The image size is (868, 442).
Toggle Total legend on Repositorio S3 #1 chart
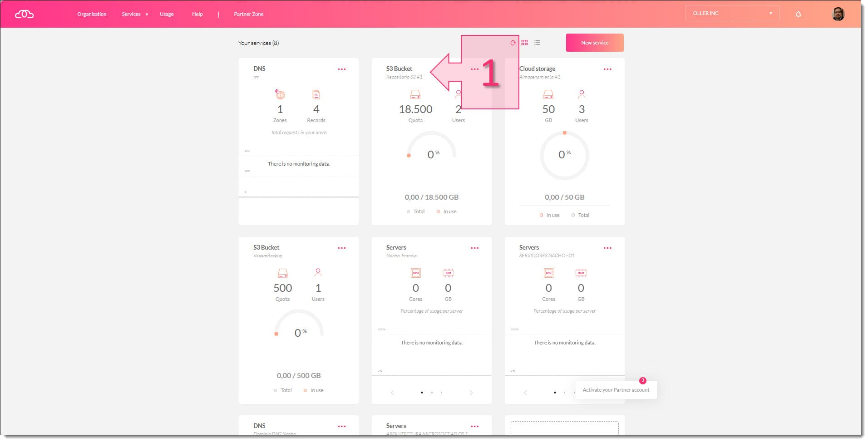point(416,212)
